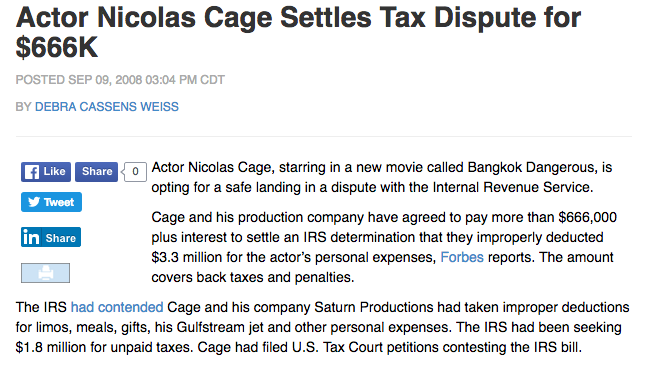Click the LinkedIn 'in' logo

[31, 237]
